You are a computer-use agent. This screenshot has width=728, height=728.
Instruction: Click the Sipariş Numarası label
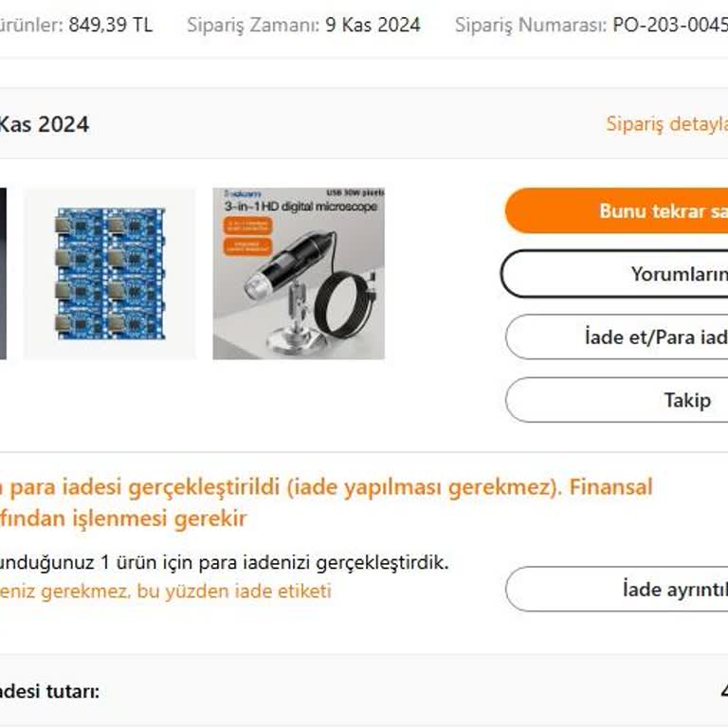coord(531,25)
